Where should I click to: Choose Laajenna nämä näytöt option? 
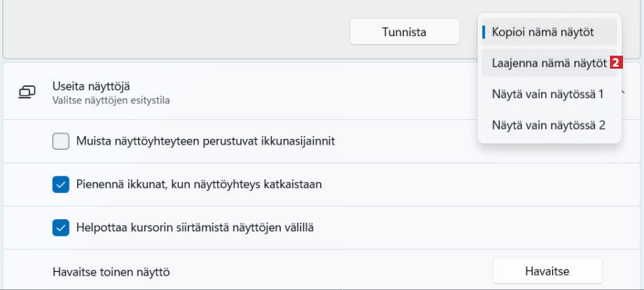[548, 63]
